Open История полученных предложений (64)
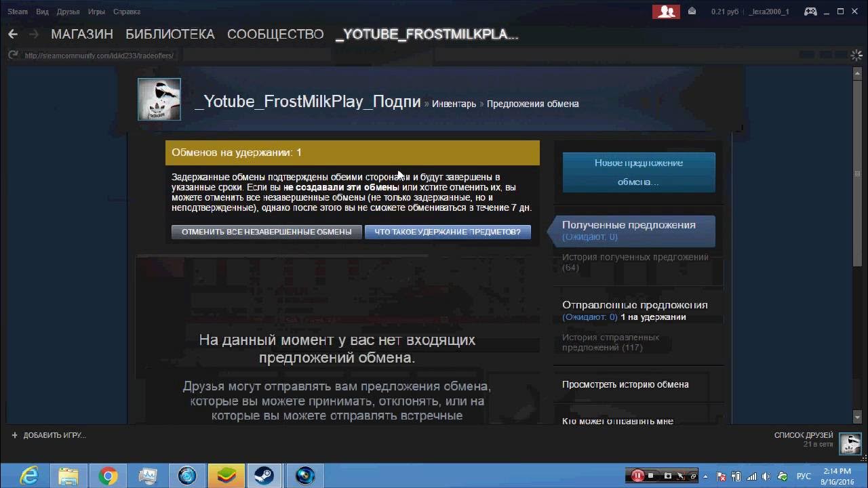Image resolution: width=868 pixels, height=488 pixels. pyautogui.click(x=635, y=262)
